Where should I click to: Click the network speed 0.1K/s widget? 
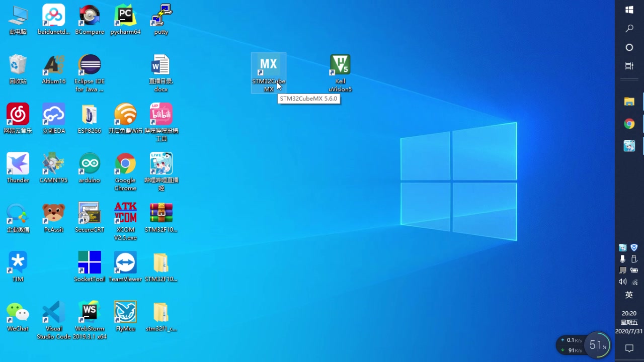point(571,345)
